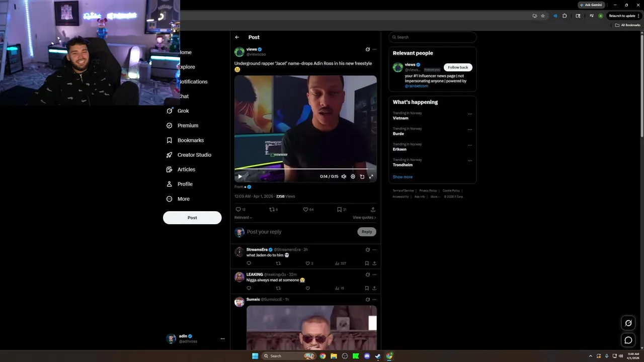This screenshot has width=644, height=362.
Task: Click View quotes link
Action: (364, 218)
